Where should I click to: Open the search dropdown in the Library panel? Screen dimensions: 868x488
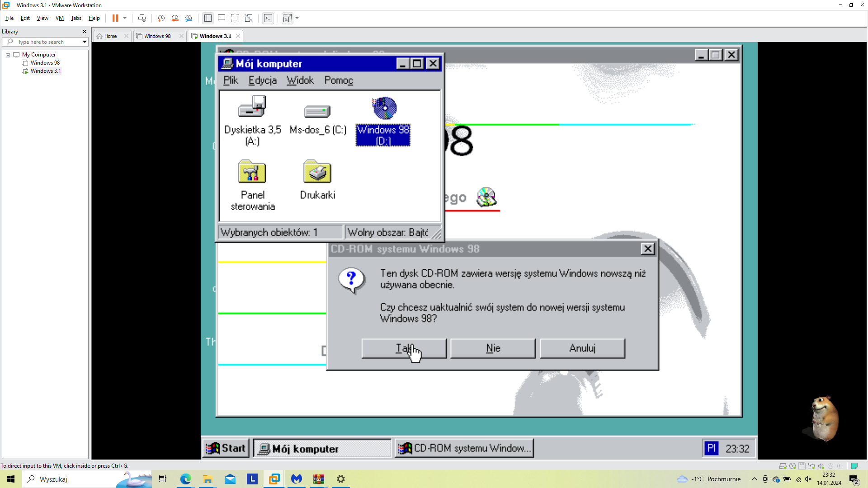click(x=84, y=42)
